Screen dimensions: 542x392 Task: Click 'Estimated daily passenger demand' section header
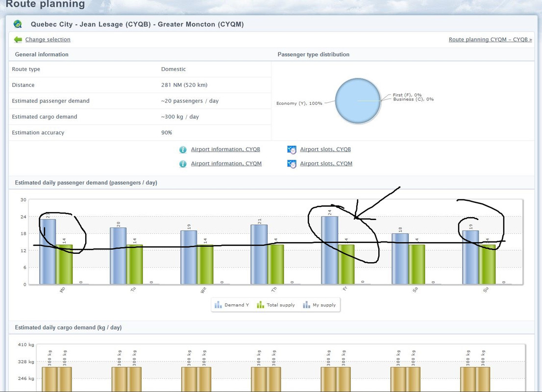pyautogui.click(x=86, y=182)
